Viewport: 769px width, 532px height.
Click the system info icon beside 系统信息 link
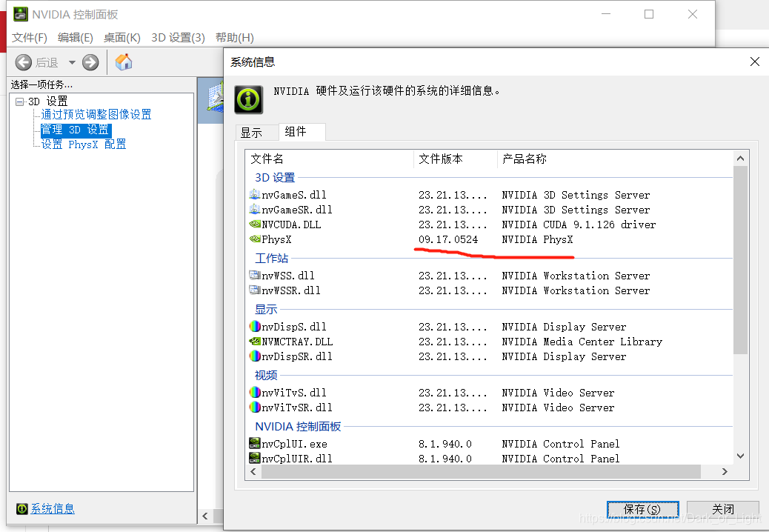[22, 508]
